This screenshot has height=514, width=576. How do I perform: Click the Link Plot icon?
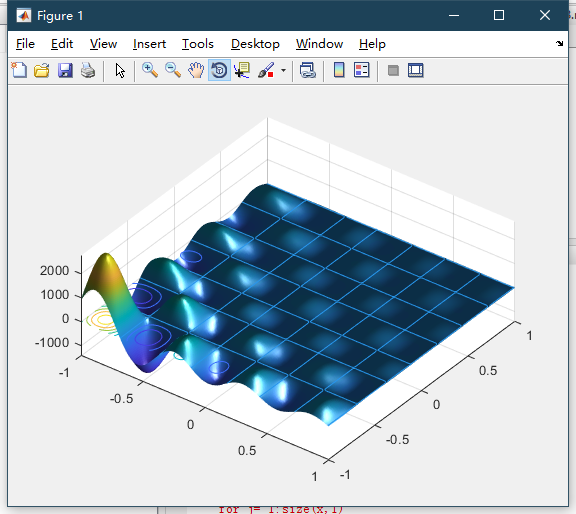coord(307,70)
